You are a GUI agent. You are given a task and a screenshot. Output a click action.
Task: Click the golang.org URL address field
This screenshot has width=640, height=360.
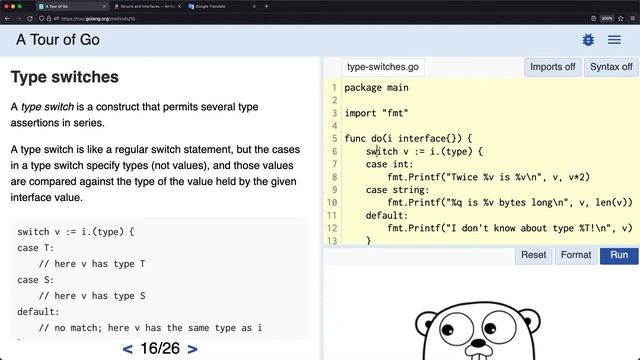point(98,18)
